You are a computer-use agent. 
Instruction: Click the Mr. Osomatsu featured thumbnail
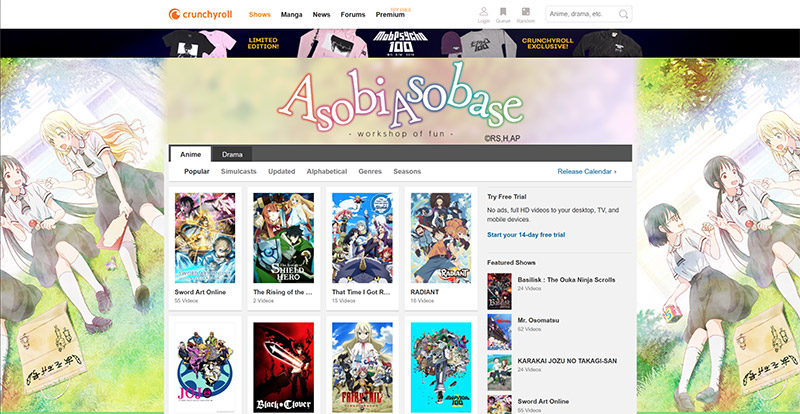click(x=499, y=331)
